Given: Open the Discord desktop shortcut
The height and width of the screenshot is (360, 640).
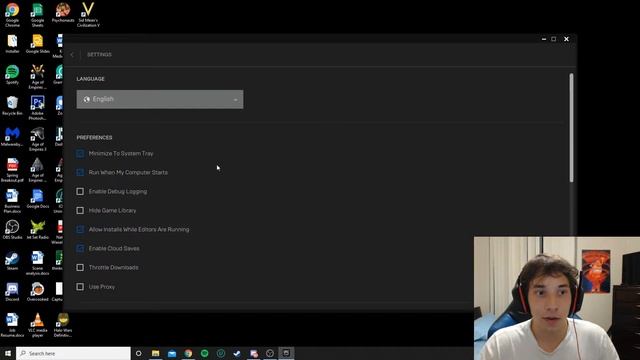Looking at the screenshot, I should click(x=12, y=292).
